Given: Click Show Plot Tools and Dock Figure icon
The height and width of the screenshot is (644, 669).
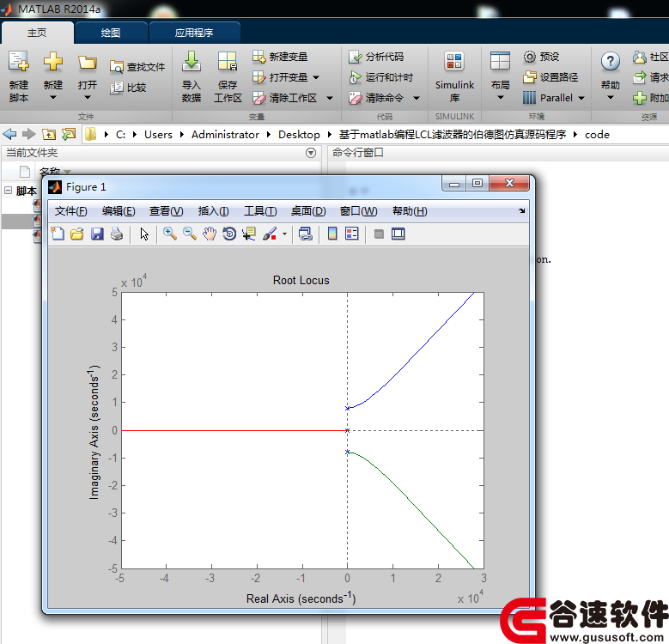Looking at the screenshot, I should tap(398, 234).
